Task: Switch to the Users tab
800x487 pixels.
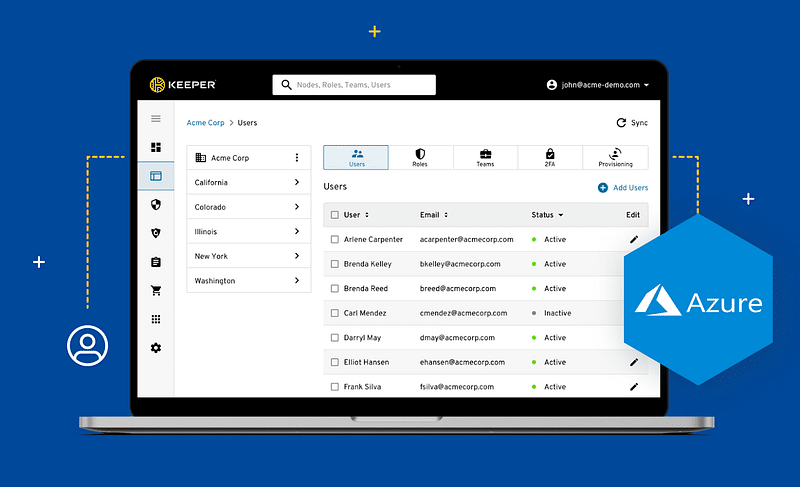Action: point(356,158)
